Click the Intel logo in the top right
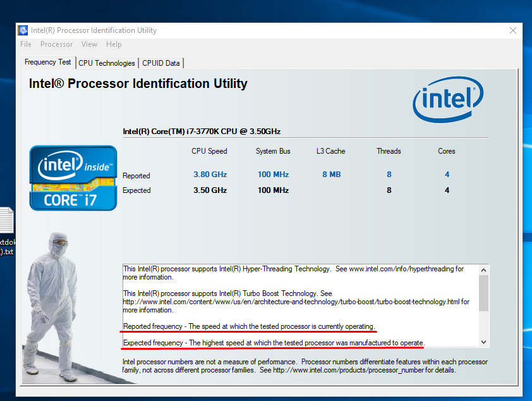This screenshot has width=532, height=401. [x=448, y=99]
